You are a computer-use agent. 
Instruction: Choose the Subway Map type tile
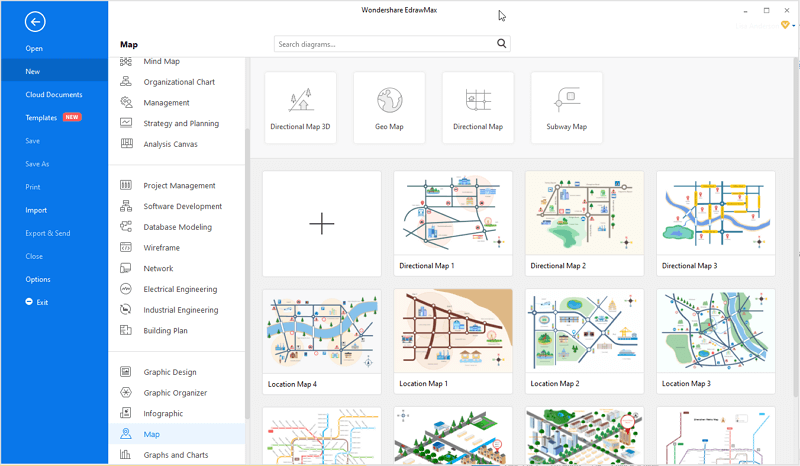click(x=567, y=108)
